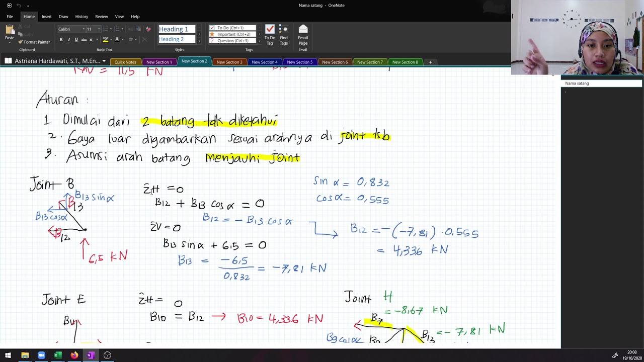Apply the font color
644x362 pixels.
(x=117, y=40)
